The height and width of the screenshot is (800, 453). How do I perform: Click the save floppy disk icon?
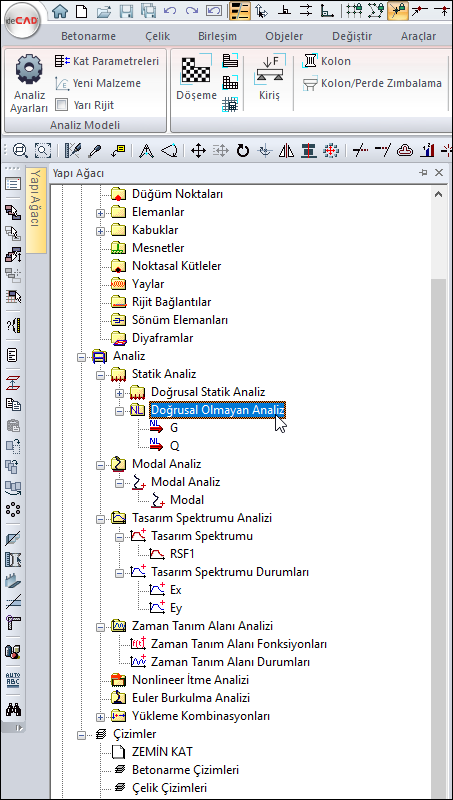click(x=126, y=10)
